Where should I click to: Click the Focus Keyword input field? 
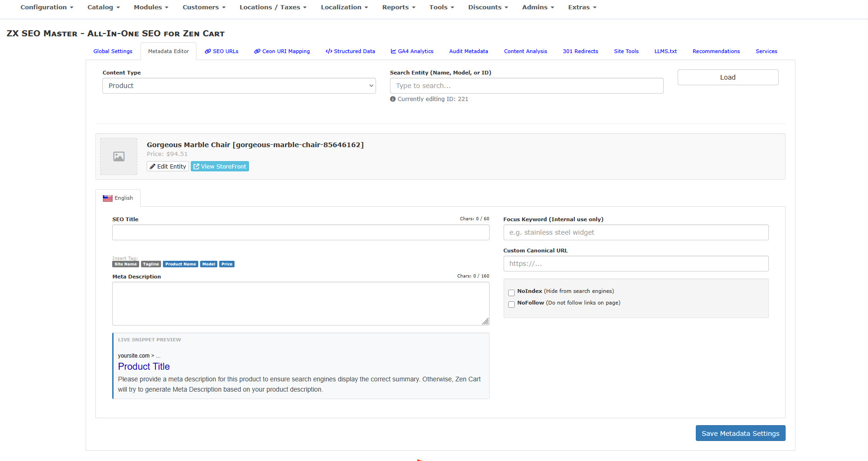[636, 232]
